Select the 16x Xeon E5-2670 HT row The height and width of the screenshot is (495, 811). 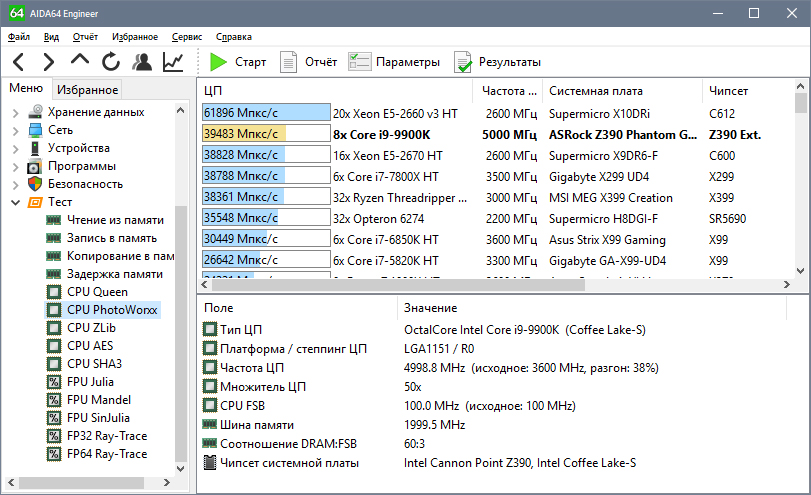(387, 155)
